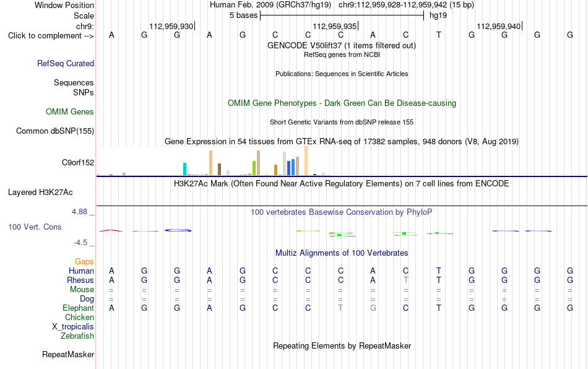The image size is (588, 369).
Task: Click the 112,959,935 coordinate marker
Action: (x=335, y=26)
